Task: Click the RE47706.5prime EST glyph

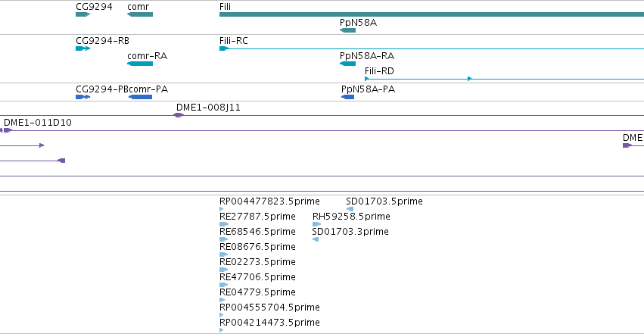Action: (x=223, y=285)
